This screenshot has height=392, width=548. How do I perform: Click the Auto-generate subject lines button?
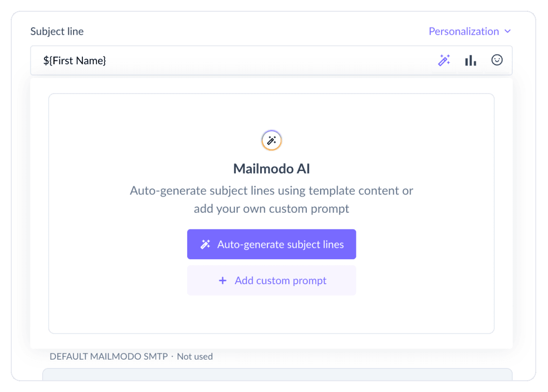(x=272, y=244)
